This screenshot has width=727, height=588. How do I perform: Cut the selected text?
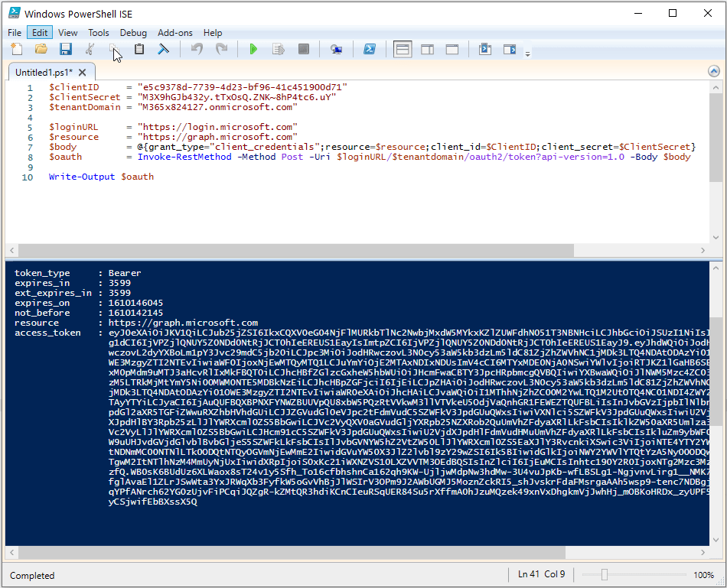[90, 48]
